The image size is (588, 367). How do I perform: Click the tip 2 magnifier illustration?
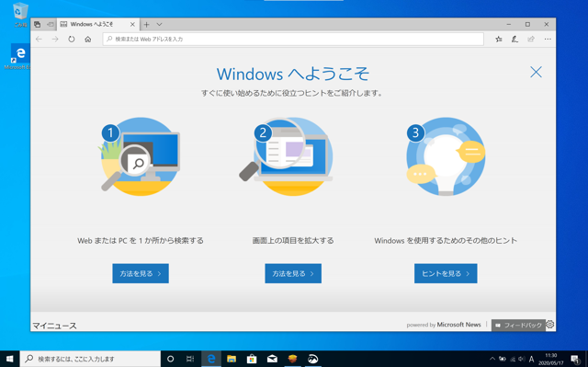point(286,156)
